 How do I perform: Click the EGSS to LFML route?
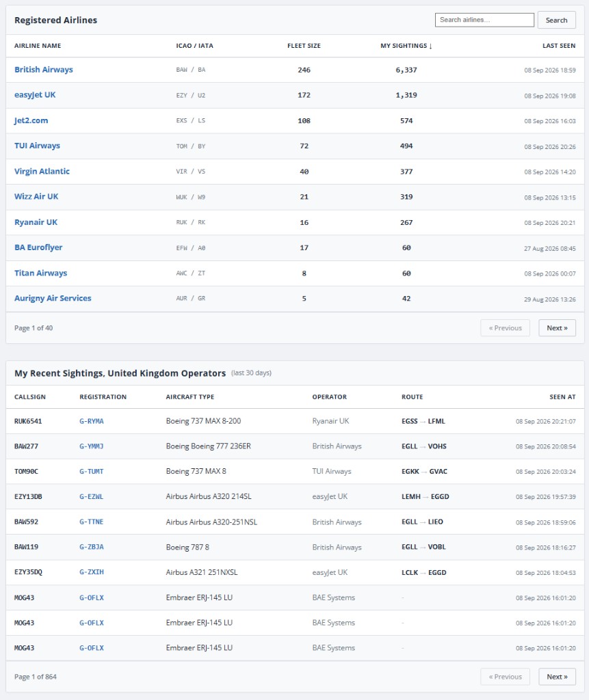tap(423, 421)
